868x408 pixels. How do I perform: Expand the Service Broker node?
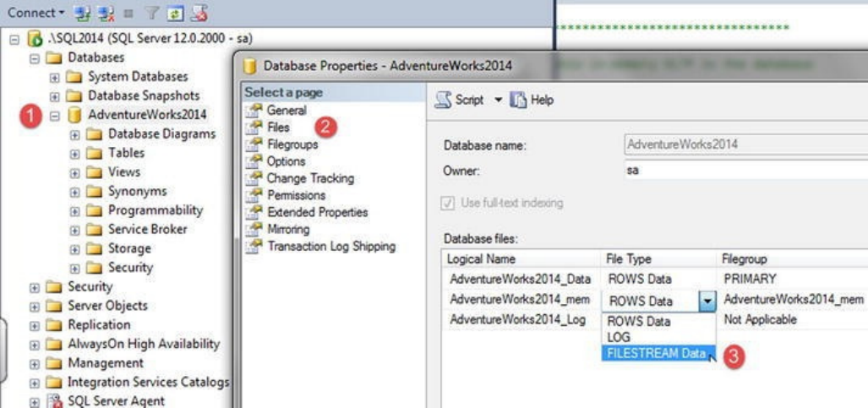tap(75, 230)
